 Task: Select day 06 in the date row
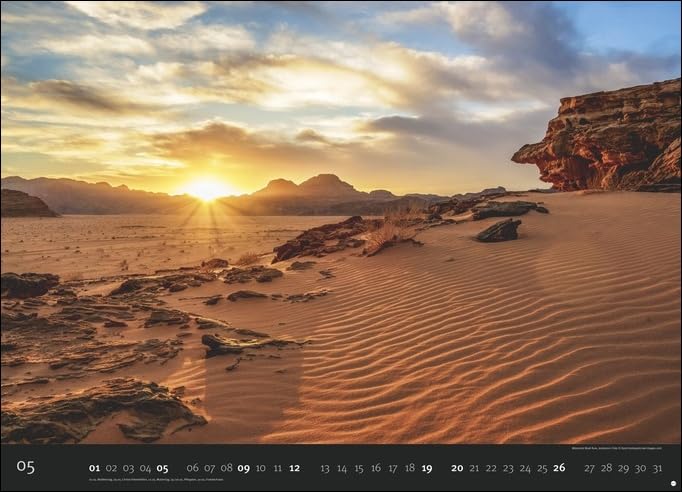(x=193, y=468)
